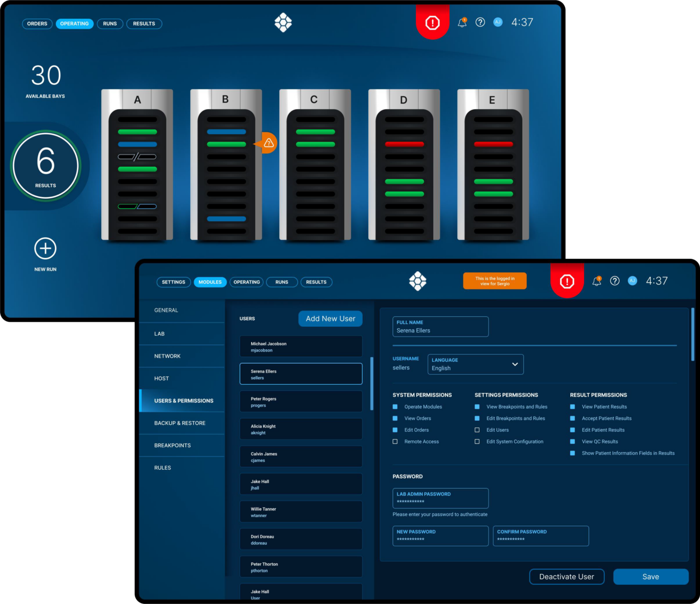700x604 pixels.
Task: Check the Edit Users permission
Action: [x=477, y=430]
